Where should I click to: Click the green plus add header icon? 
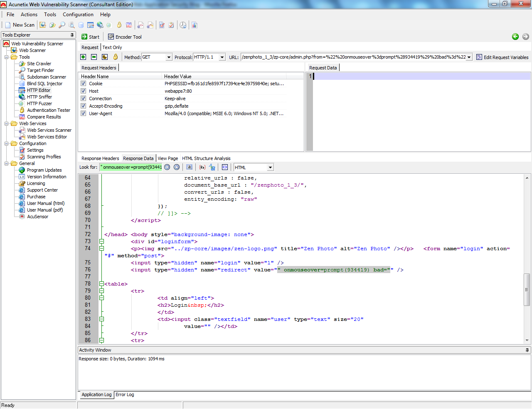(83, 57)
